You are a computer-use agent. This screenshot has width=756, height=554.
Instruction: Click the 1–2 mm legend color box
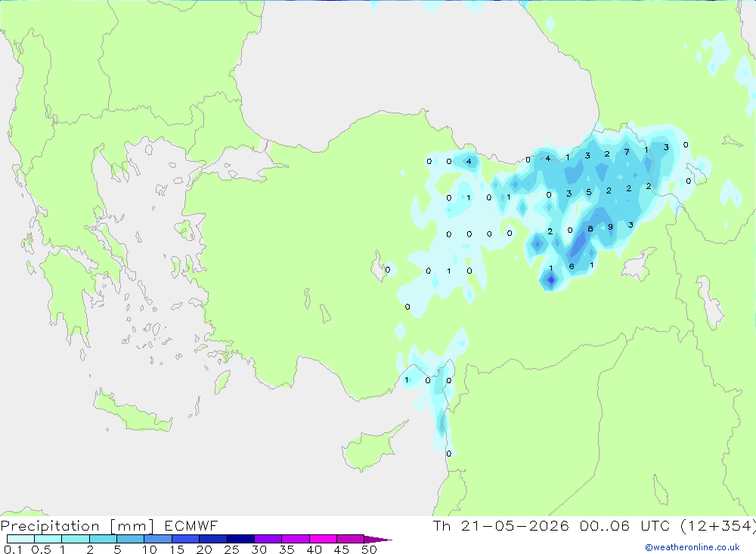click(x=76, y=539)
